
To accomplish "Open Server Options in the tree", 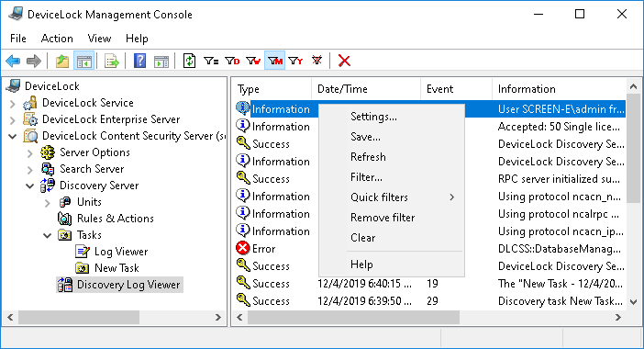I will 94,152.
